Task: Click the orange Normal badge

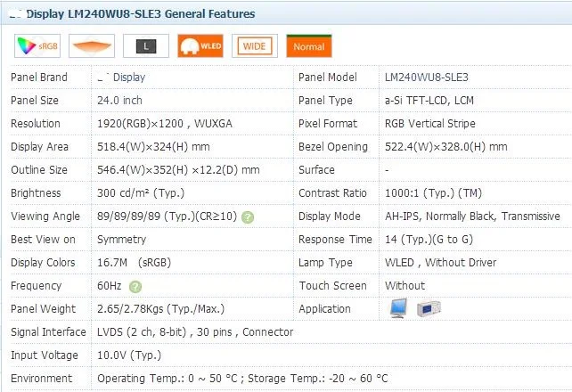Action: click(309, 46)
